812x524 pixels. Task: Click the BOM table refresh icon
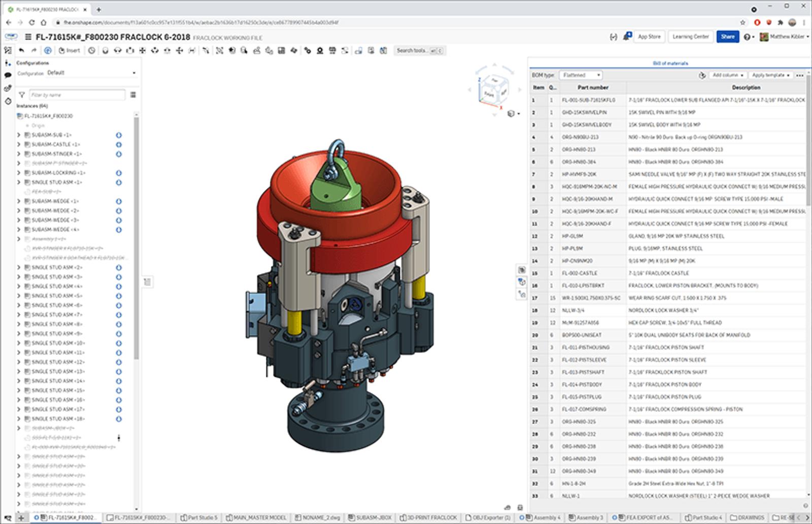click(702, 75)
